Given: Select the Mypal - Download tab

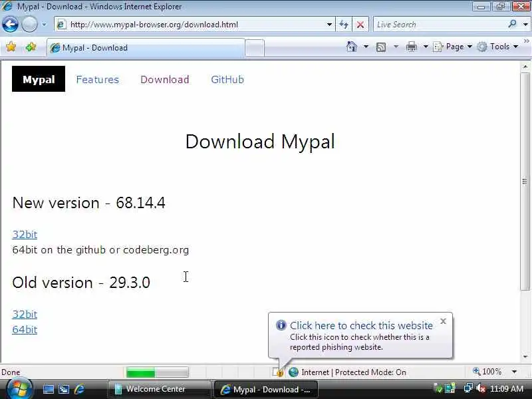Looking at the screenshot, I should pos(145,48).
